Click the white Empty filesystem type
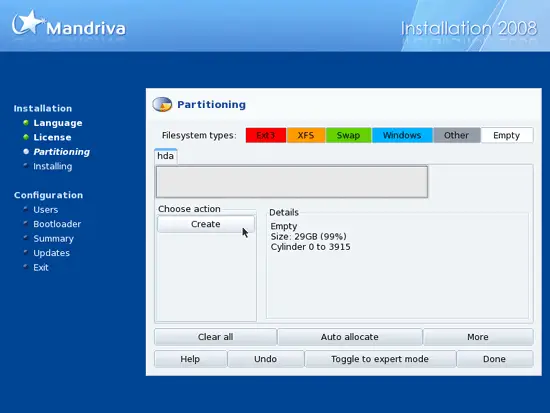The image size is (550, 413). tap(507, 135)
